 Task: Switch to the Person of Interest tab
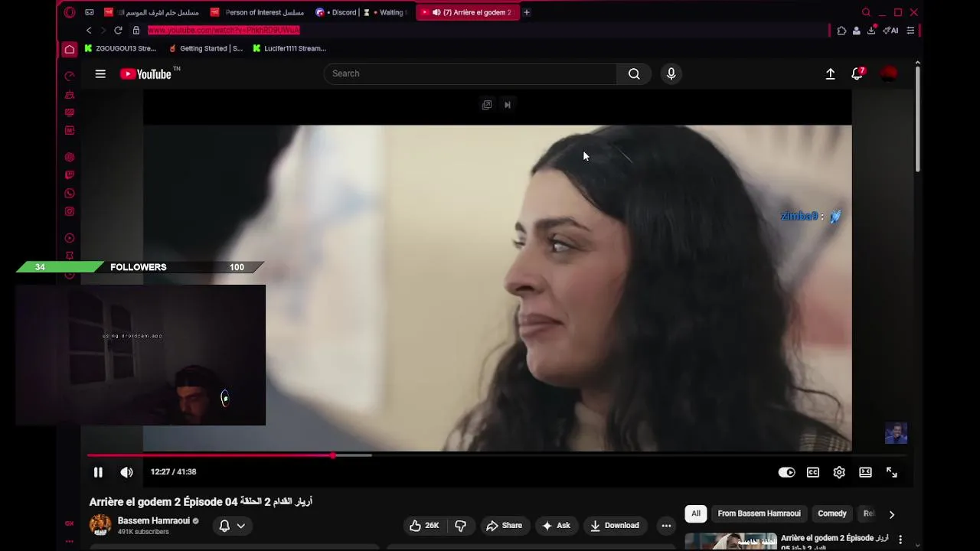(x=257, y=12)
